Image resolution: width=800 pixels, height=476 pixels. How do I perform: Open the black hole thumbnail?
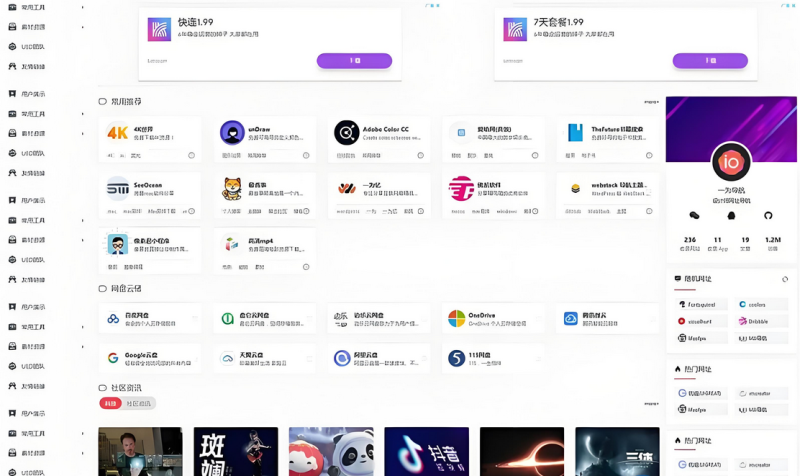click(522, 452)
